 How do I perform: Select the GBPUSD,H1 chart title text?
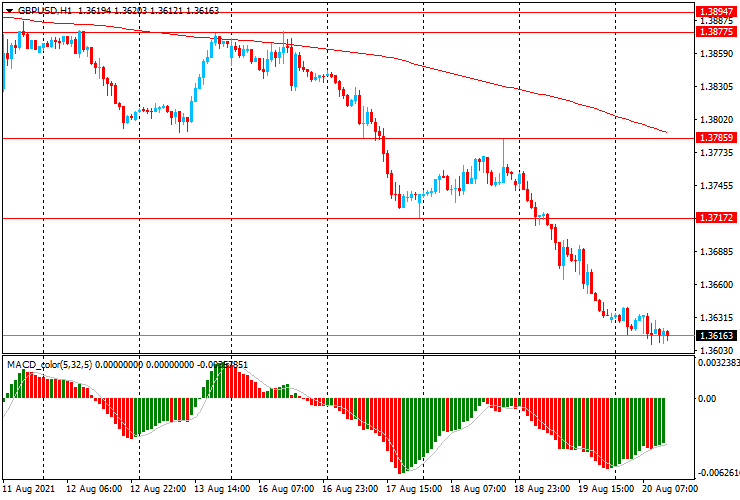point(45,10)
